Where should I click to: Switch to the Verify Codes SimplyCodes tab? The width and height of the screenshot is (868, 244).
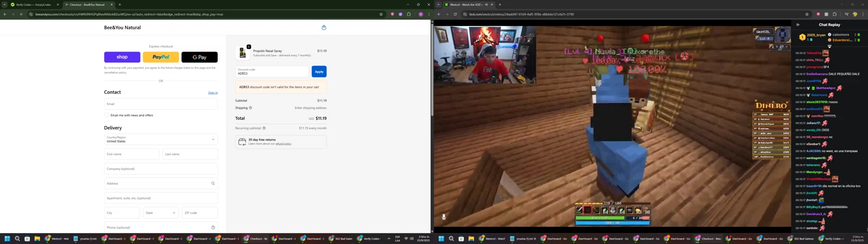pos(34,5)
